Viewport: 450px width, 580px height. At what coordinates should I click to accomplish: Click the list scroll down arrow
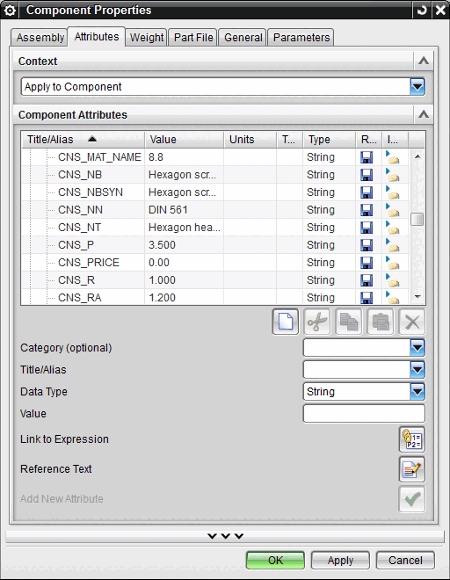coord(417,297)
